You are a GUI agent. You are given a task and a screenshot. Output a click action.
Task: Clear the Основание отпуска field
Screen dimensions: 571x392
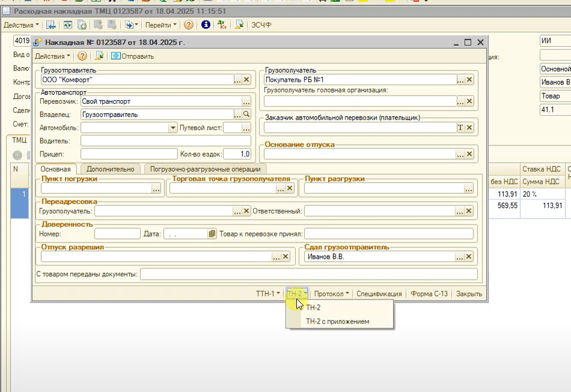tap(469, 154)
